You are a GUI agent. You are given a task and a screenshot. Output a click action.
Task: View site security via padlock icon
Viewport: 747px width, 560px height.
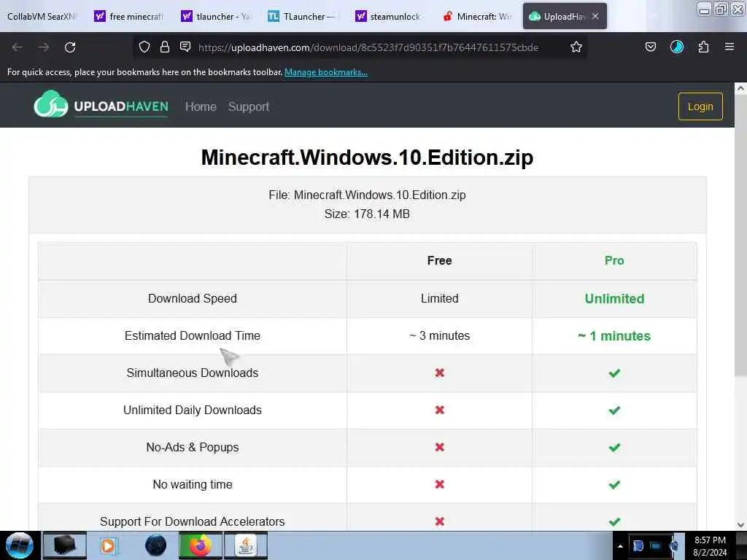(x=165, y=47)
